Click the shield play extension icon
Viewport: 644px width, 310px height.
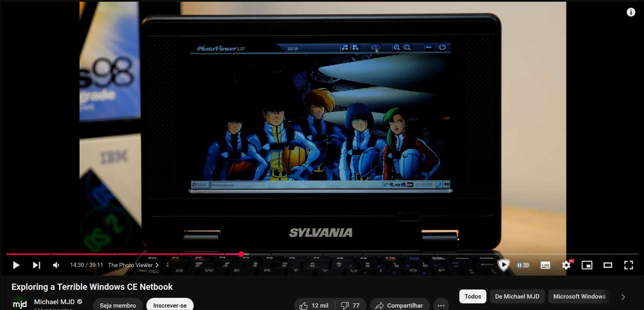tap(503, 265)
